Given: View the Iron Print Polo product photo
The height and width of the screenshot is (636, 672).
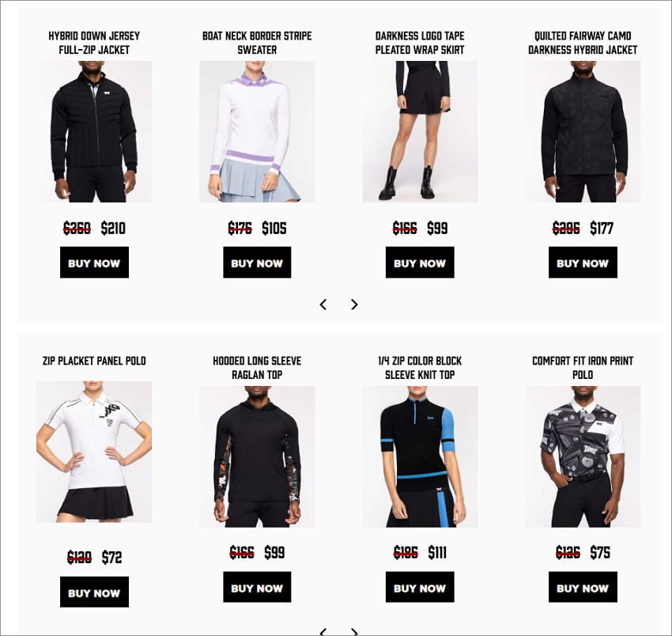Looking at the screenshot, I should (583, 456).
